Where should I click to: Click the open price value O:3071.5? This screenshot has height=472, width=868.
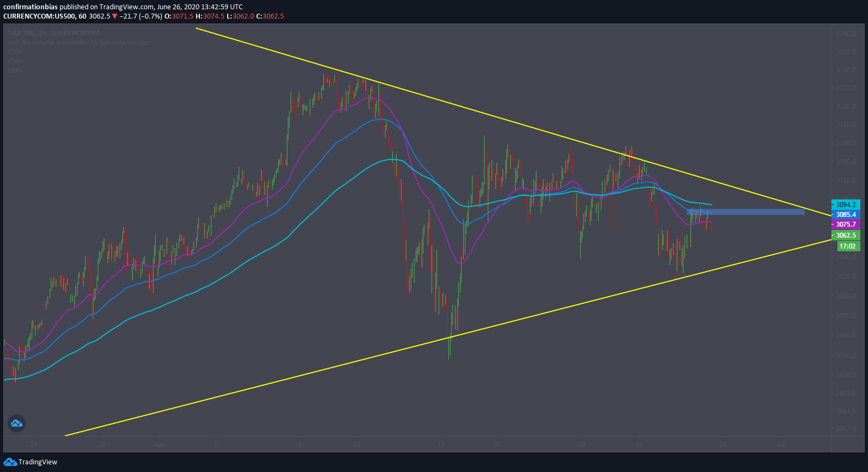click(179, 16)
